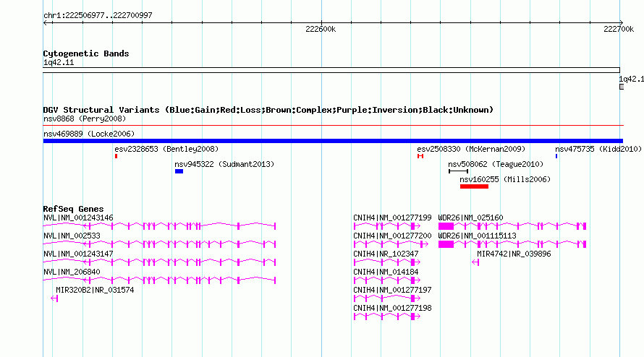Click the Cytogenetic Bands track title
The height and width of the screenshot is (357, 644).
tap(86, 53)
